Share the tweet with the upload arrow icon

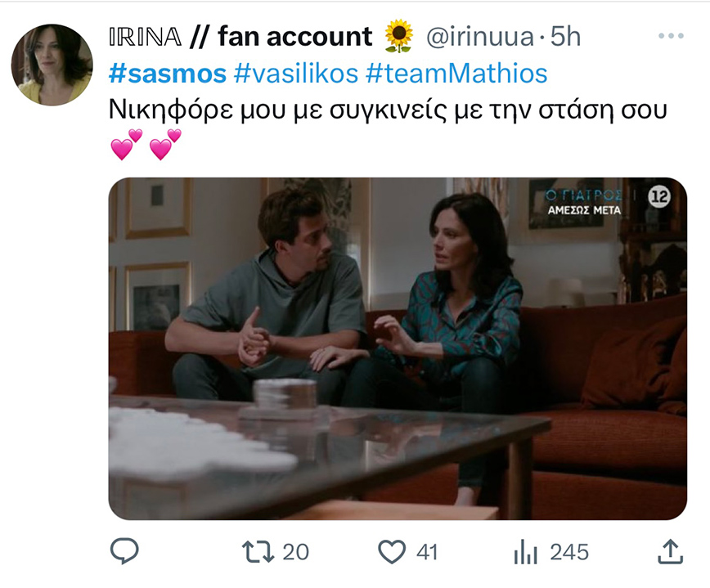(x=670, y=551)
